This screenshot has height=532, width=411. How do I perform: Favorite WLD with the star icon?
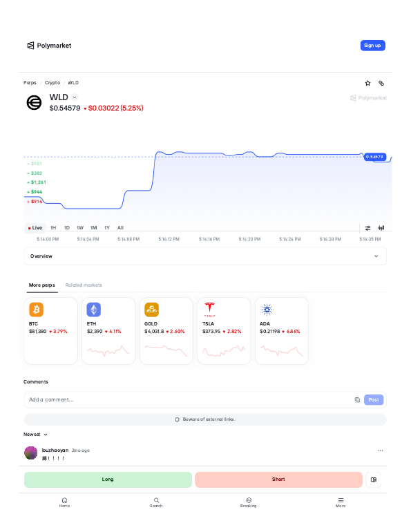(x=367, y=83)
